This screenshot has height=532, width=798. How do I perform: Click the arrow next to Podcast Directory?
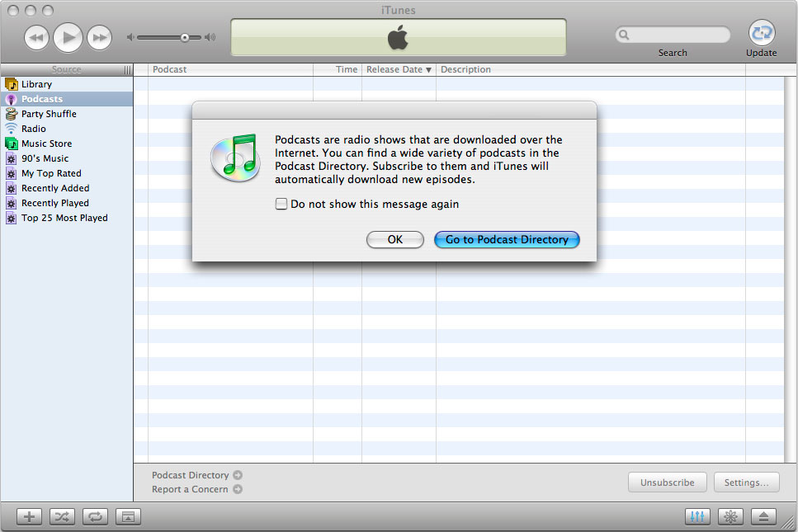pyautogui.click(x=238, y=475)
